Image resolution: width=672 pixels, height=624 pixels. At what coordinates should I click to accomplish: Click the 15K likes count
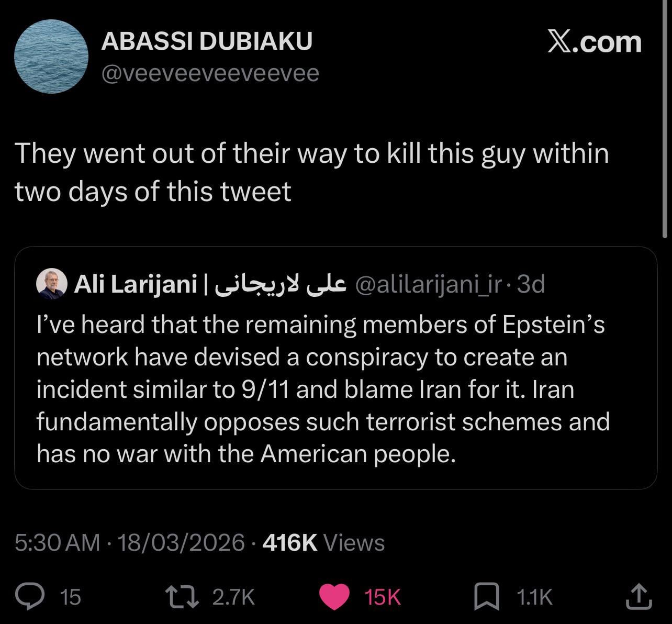click(382, 597)
